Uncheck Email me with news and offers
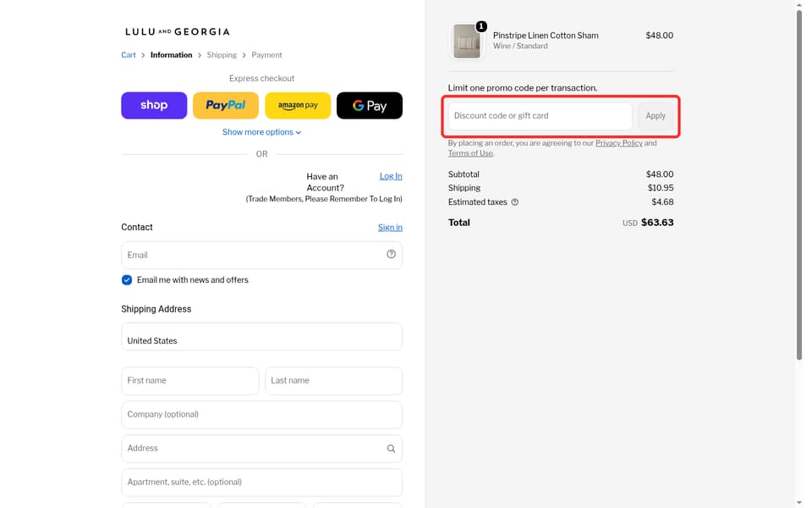This screenshot has height=508, width=812. (127, 280)
